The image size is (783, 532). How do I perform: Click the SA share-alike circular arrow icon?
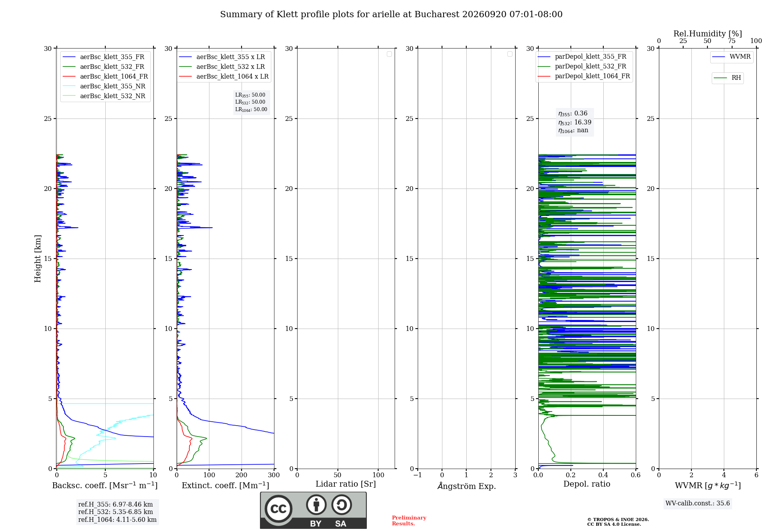point(342,505)
